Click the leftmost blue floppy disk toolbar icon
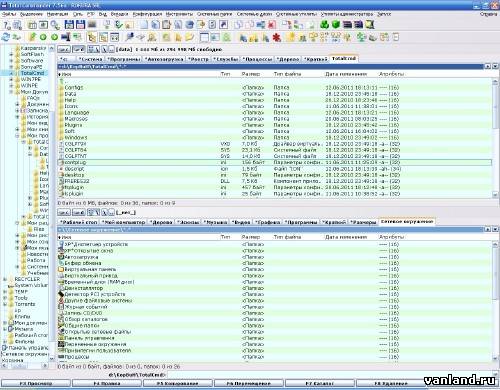The image size is (500, 390). point(69,25)
